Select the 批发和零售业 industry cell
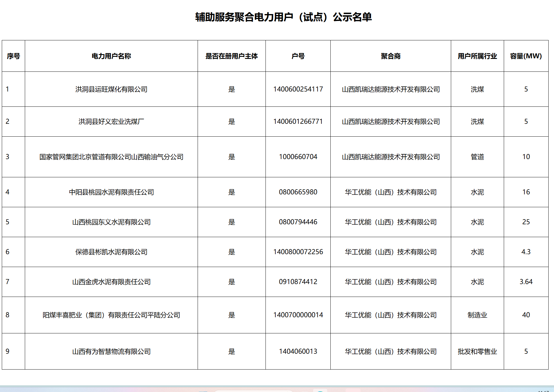554x392 pixels. click(x=477, y=352)
